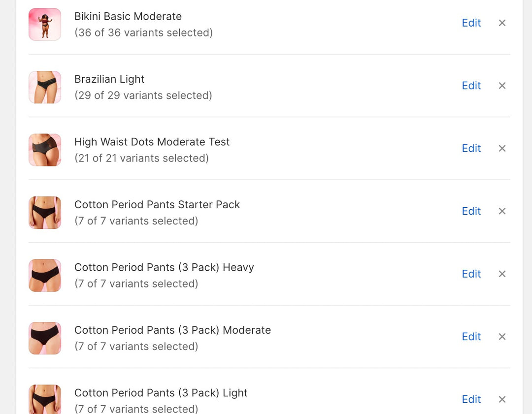Click Cotton Period Pants (3 Pack) Moderate thumbnail

(45, 338)
